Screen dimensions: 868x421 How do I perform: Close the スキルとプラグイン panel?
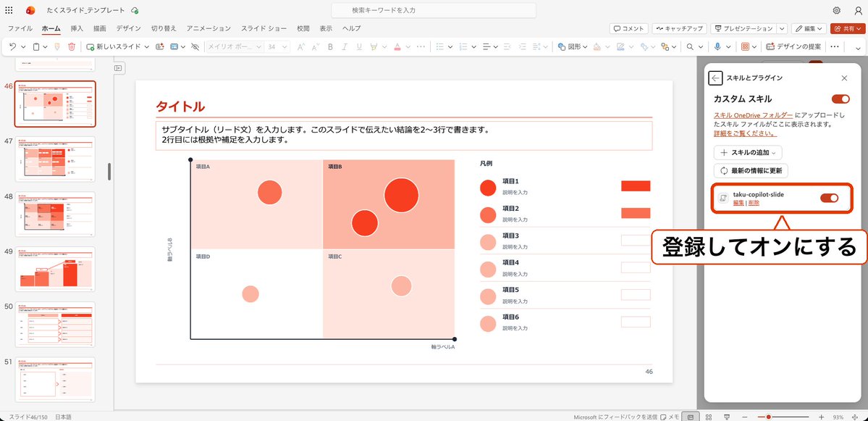pyautogui.click(x=844, y=78)
